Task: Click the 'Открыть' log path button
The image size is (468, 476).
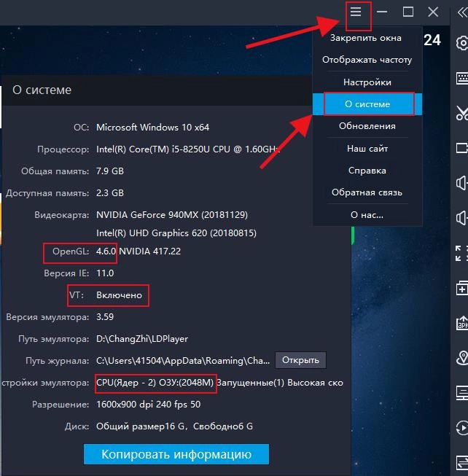Action: (x=300, y=360)
